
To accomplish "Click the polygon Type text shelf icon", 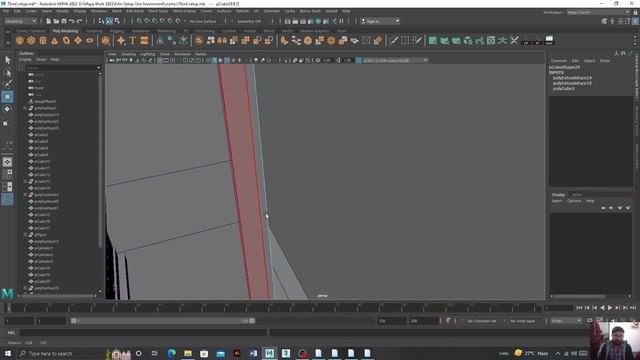I will click(x=133, y=40).
